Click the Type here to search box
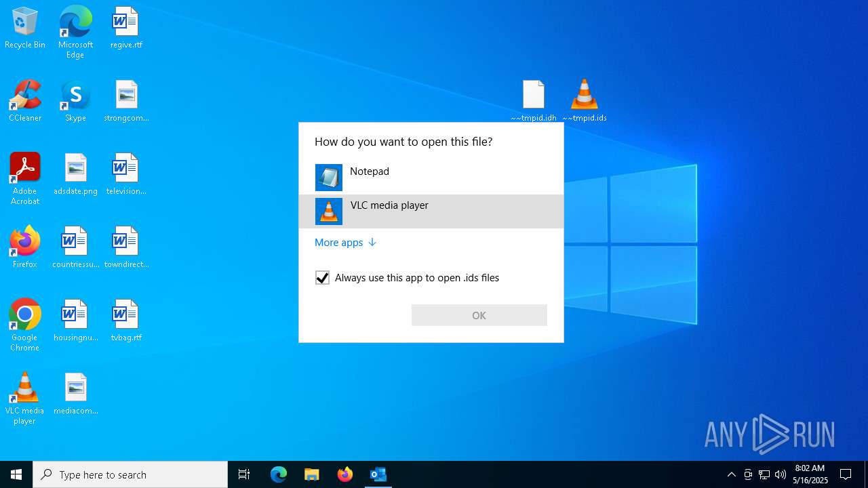 click(x=130, y=474)
